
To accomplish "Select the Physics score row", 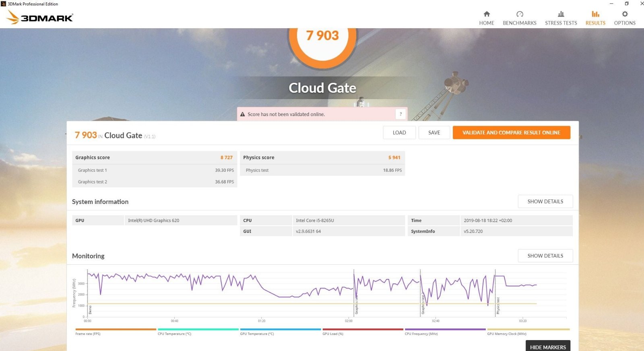I will coord(322,158).
